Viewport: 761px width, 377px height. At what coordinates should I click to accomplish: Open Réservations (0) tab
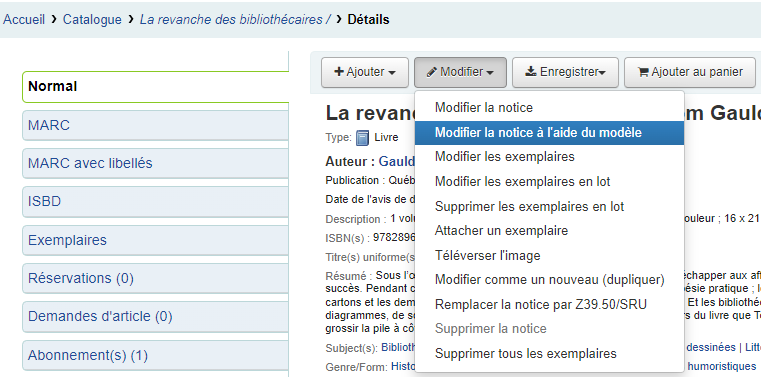155,279
